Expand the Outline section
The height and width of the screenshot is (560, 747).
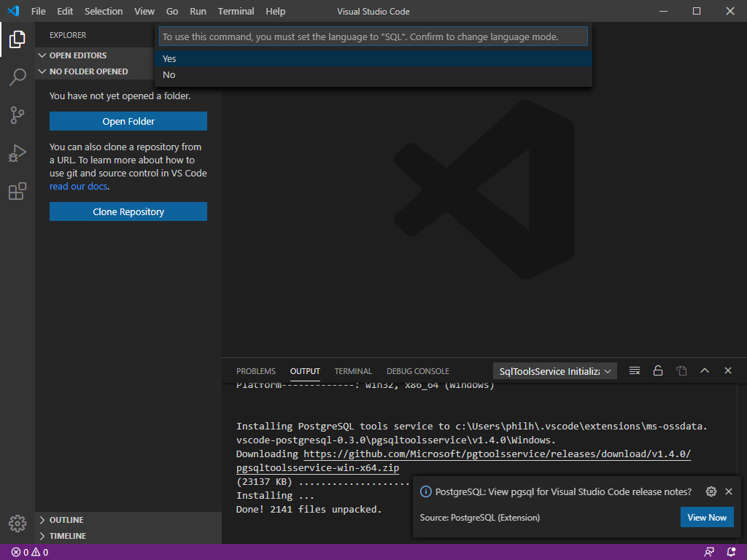point(66,520)
